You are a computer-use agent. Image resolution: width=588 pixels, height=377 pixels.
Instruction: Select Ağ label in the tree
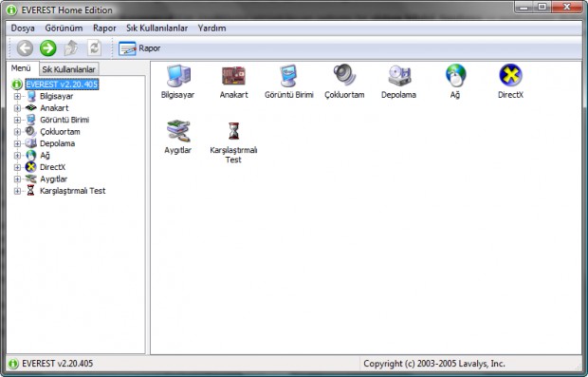coord(45,155)
